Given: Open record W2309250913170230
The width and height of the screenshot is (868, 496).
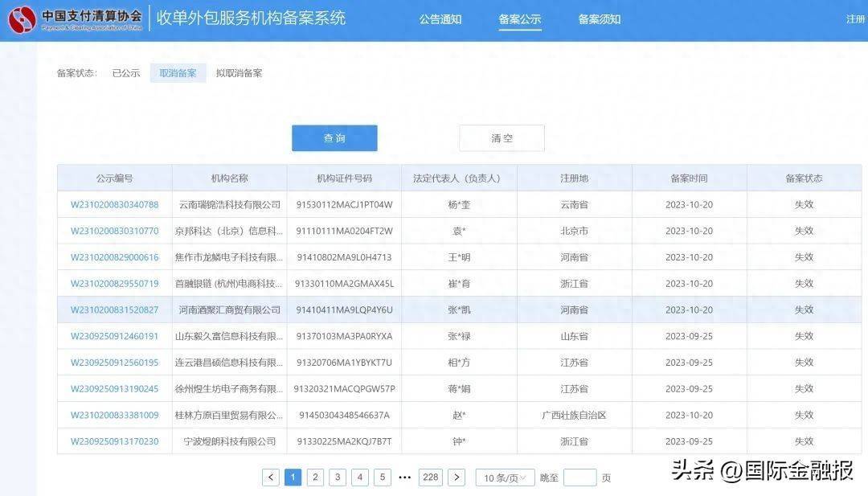Looking at the screenshot, I should pyautogui.click(x=114, y=441).
